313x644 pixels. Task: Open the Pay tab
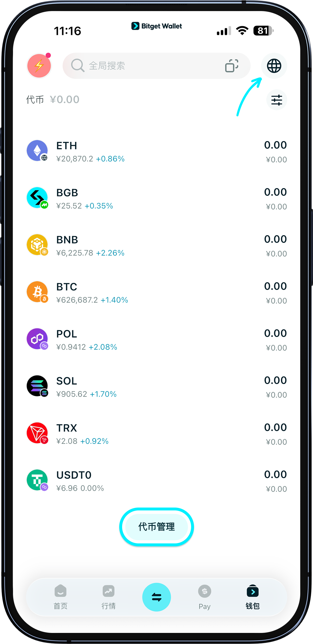204,597
